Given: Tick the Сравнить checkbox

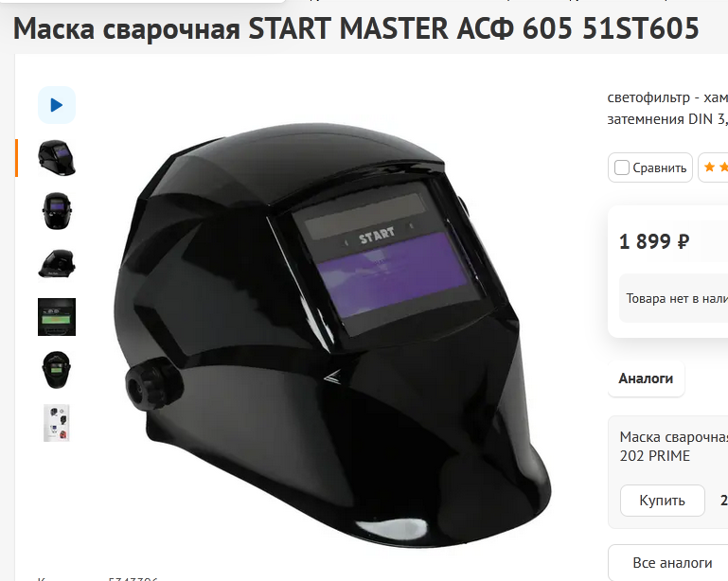Looking at the screenshot, I should pos(622,167).
